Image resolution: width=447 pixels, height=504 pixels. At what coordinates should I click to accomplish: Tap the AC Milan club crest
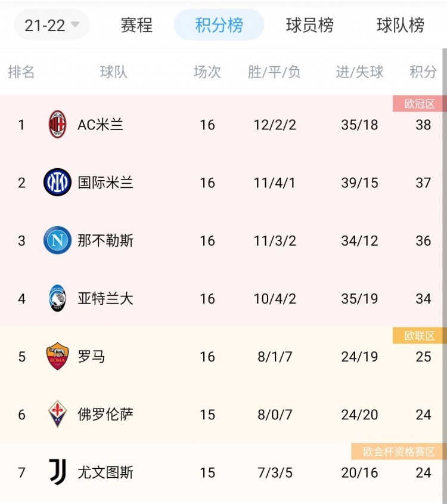[57, 125]
